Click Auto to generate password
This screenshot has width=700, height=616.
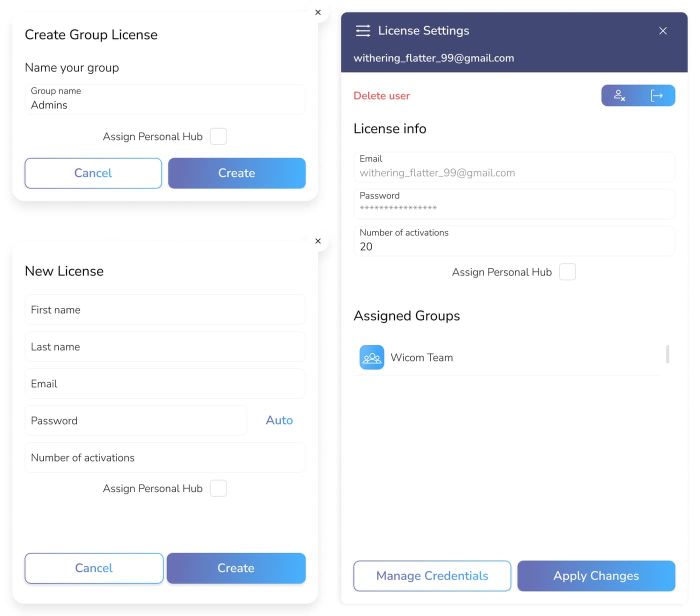[279, 420]
